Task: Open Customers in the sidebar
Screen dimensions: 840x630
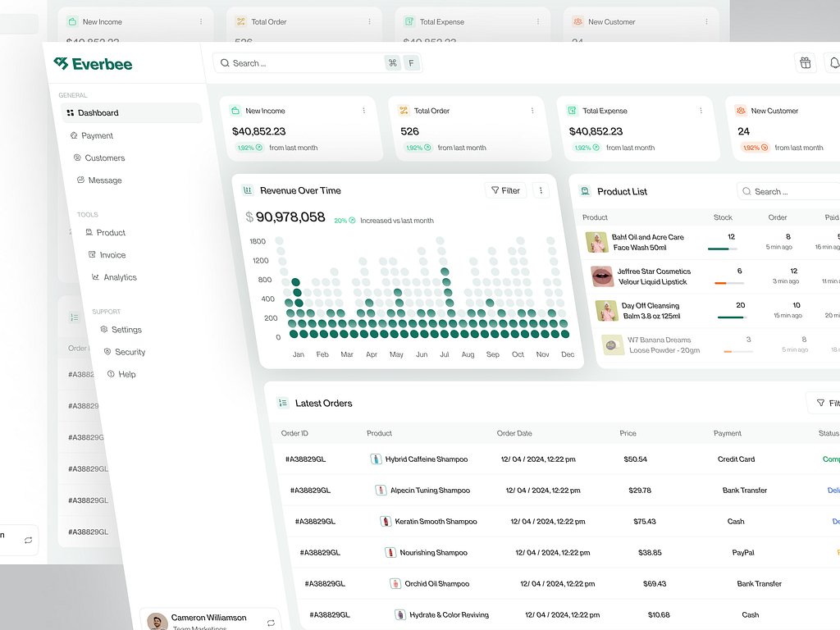Action: [99, 158]
